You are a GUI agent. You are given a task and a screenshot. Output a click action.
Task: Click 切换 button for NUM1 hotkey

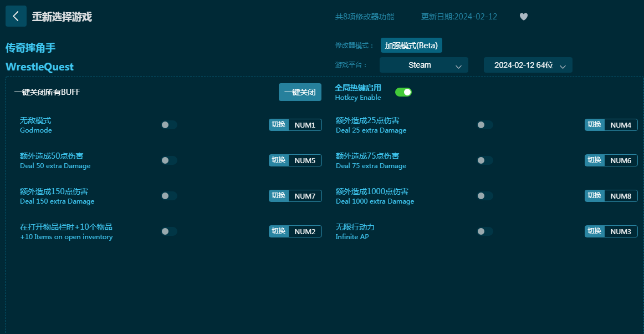(279, 125)
